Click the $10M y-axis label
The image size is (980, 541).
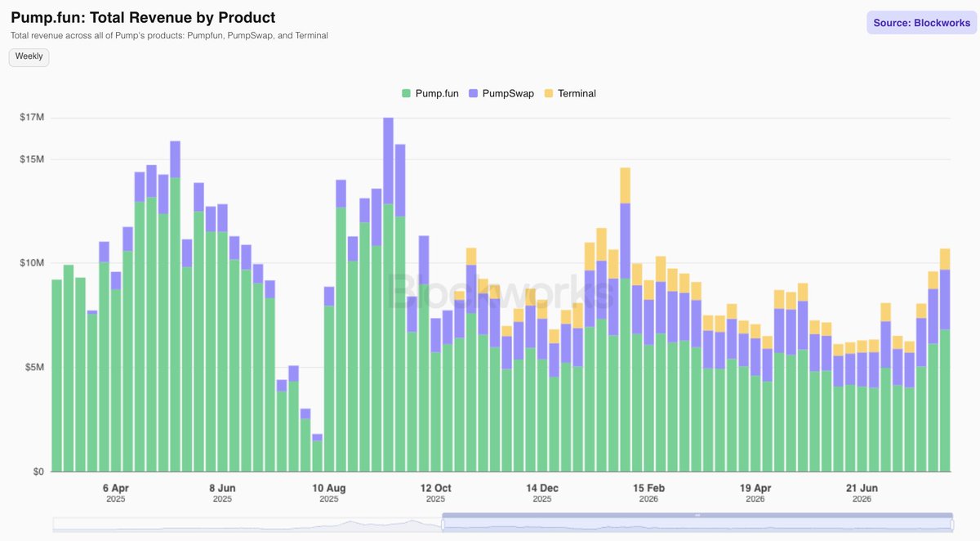click(x=32, y=263)
